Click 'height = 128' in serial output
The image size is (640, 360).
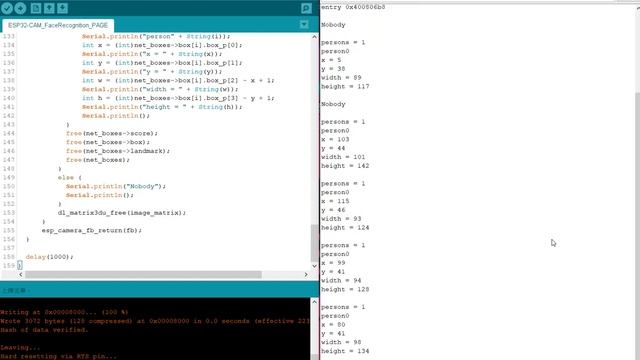[345, 289]
